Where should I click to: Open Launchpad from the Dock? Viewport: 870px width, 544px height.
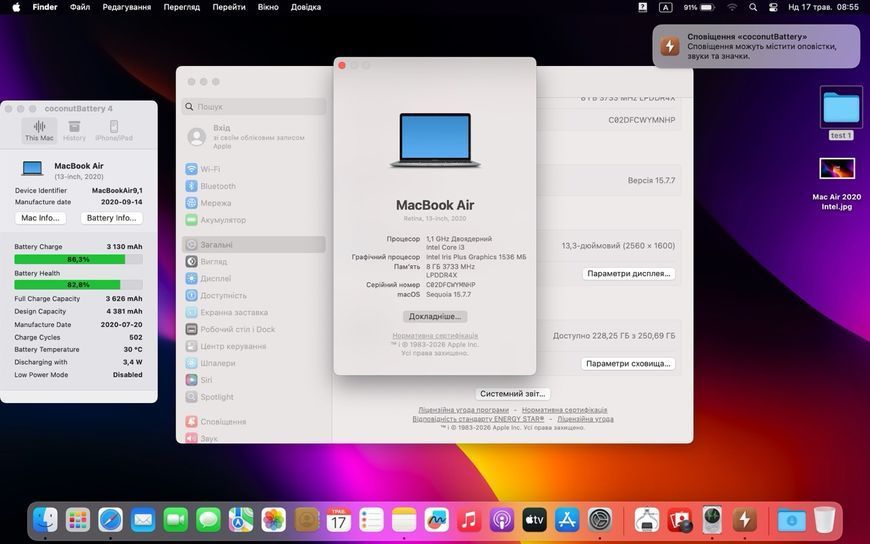(78, 520)
